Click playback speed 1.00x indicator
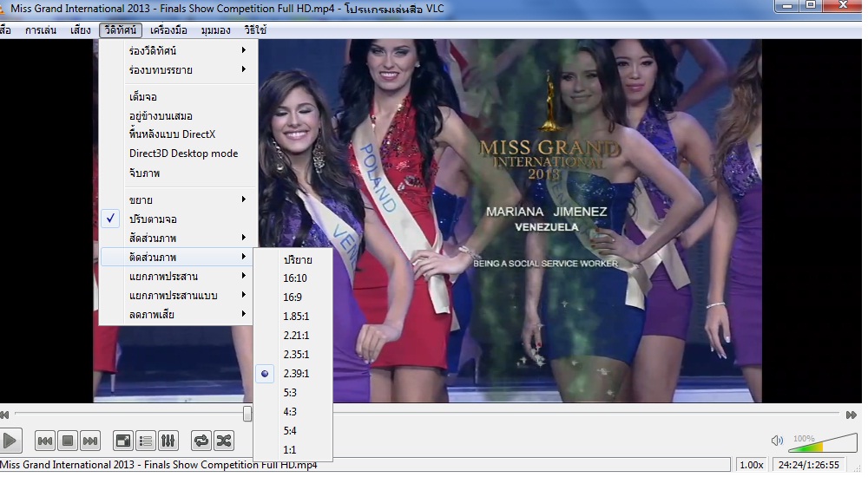 click(752, 465)
